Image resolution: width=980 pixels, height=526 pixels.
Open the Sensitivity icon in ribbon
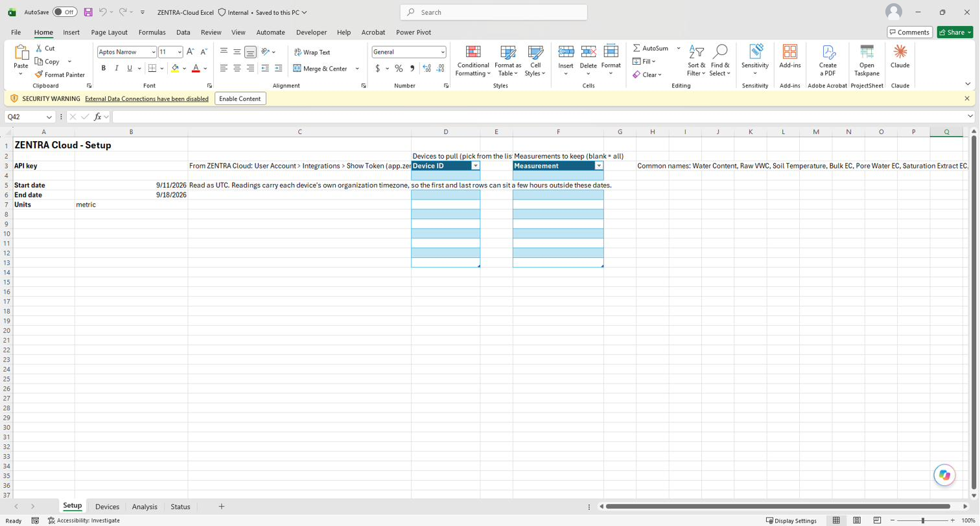[755, 52]
